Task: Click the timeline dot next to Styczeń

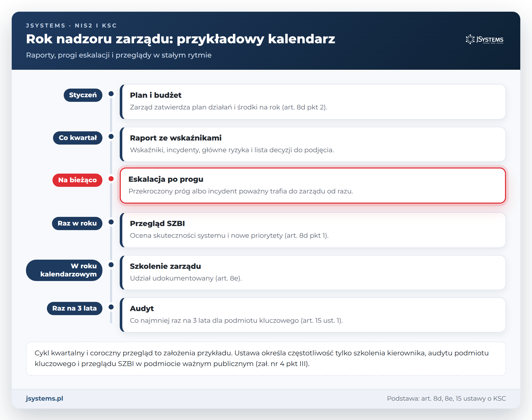Action: point(111,94)
